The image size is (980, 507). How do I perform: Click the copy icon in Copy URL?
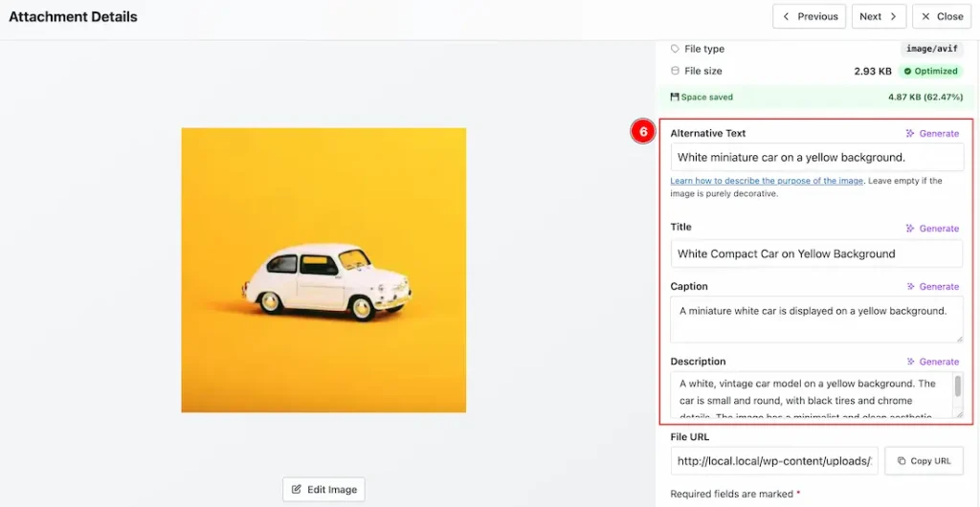coord(902,461)
